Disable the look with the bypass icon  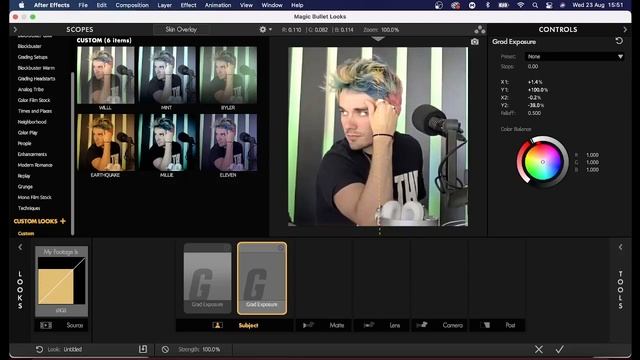pyautogui.click(x=165, y=349)
